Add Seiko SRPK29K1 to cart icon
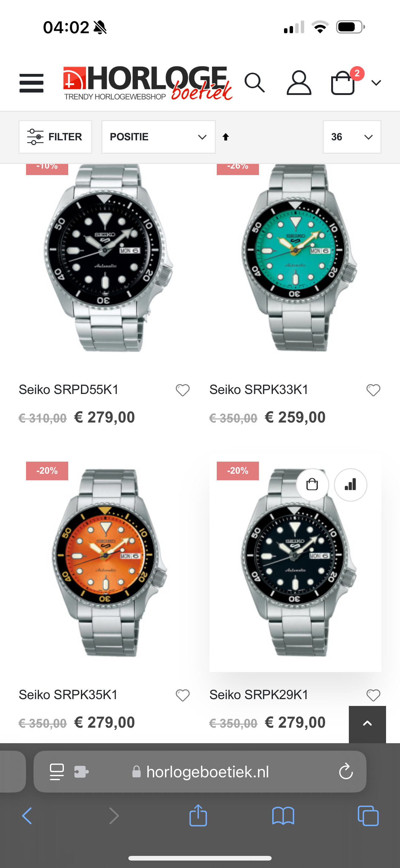 (x=312, y=485)
